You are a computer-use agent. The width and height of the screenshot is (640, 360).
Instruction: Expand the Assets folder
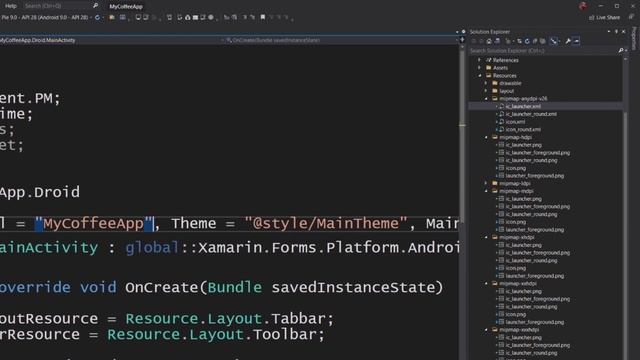(x=480, y=68)
